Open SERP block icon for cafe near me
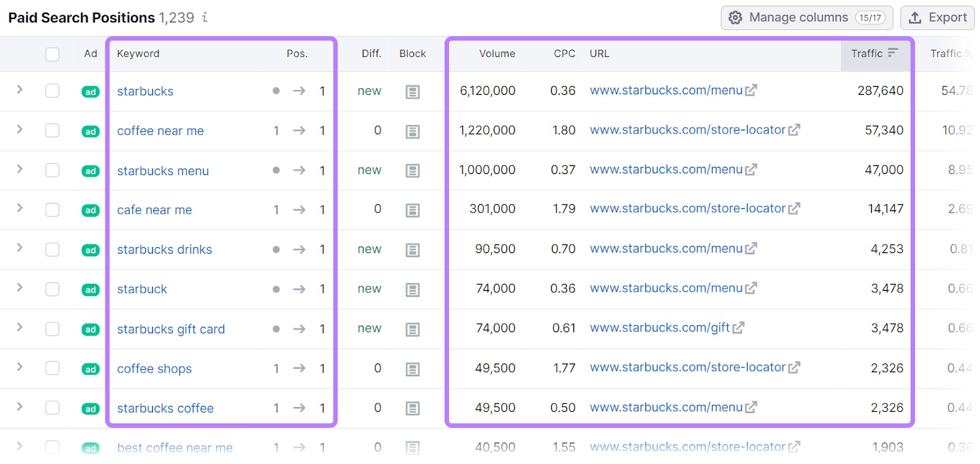The image size is (980, 464). (412, 210)
